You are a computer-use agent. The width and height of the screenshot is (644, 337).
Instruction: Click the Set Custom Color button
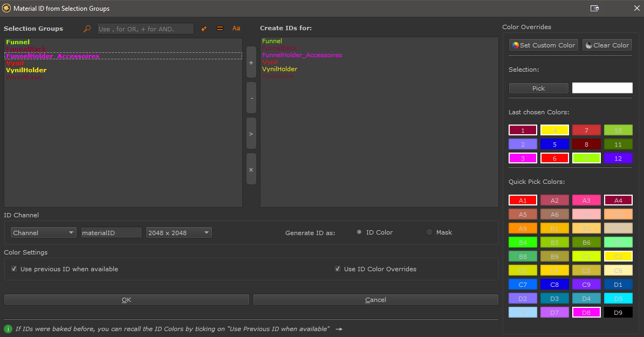543,45
